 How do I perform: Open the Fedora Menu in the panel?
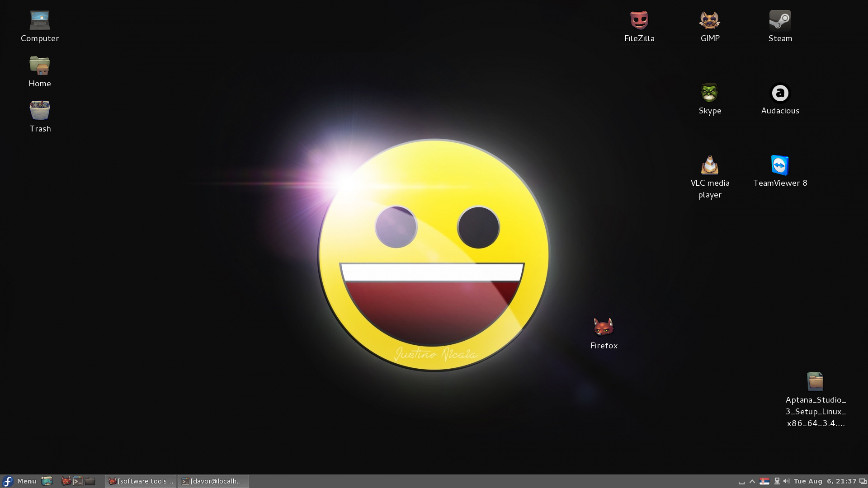[19, 481]
